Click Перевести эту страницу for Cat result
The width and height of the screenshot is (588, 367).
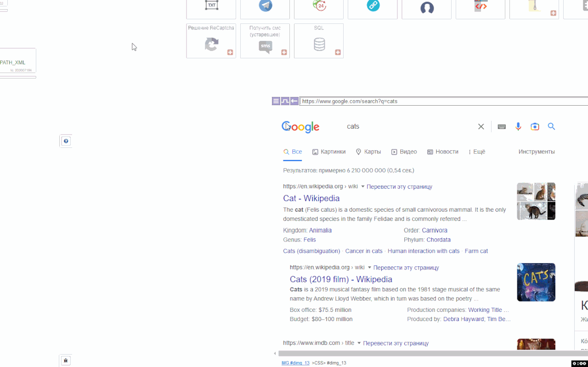[x=399, y=186]
